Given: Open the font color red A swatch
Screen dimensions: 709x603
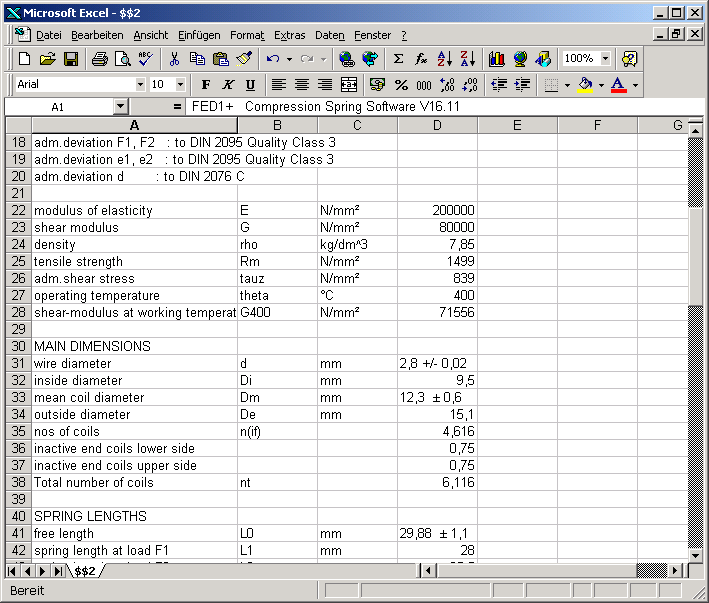Looking at the screenshot, I should coord(618,85).
